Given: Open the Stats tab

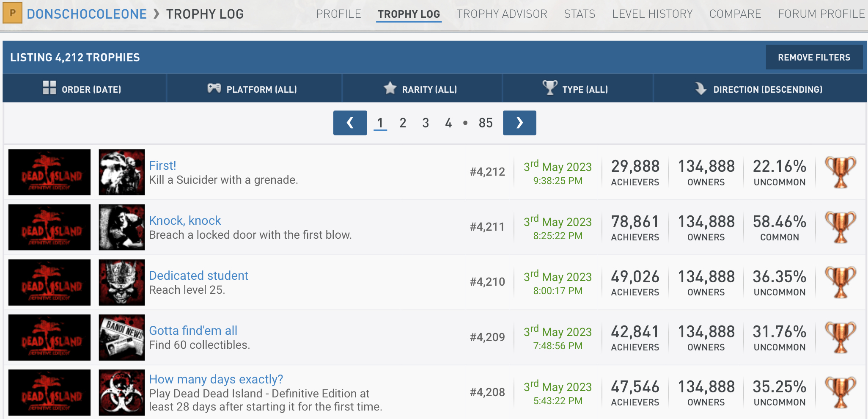Looking at the screenshot, I should [x=580, y=14].
